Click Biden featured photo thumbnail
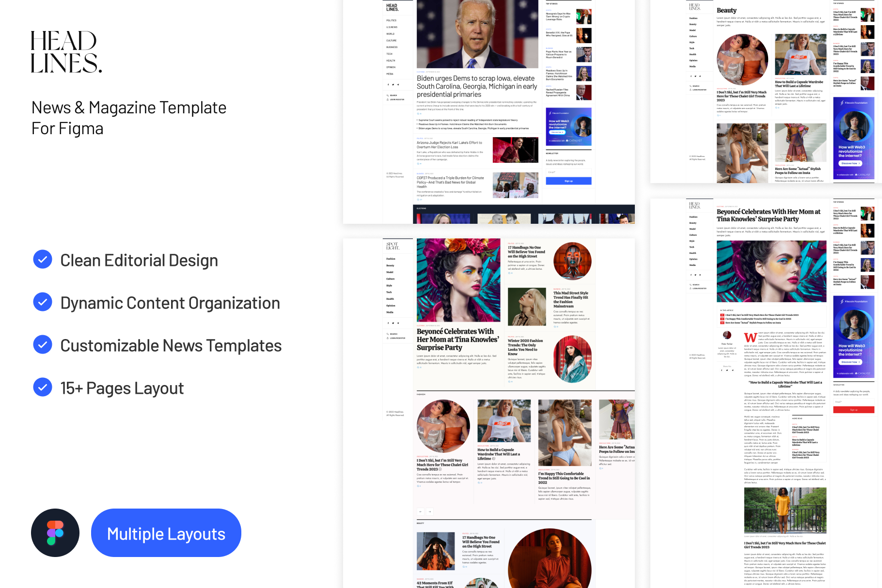This screenshot has height=588, width=882. [477, 34]
